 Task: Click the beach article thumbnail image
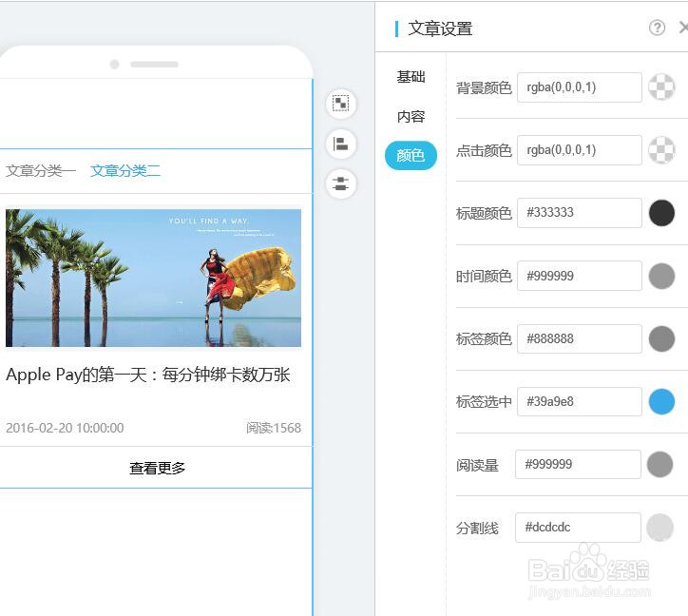click(x=153, y=278)
